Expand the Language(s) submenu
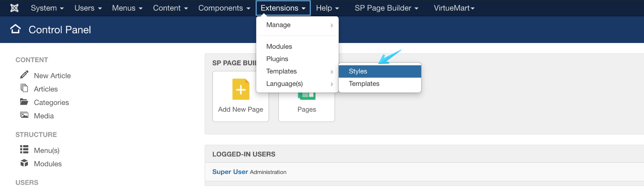 pyautogui.click(x=297, y=84)
